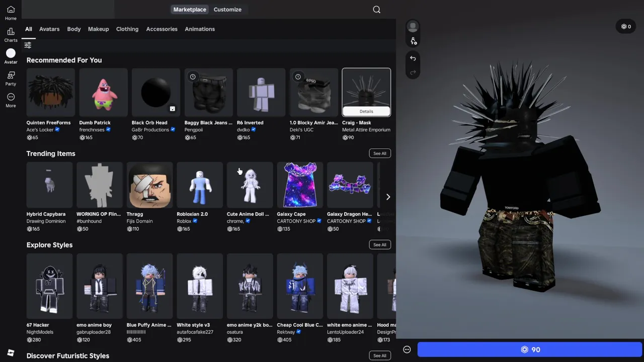Open the filter sliders icon
The image size is (644, 362).
coord(28,45)
